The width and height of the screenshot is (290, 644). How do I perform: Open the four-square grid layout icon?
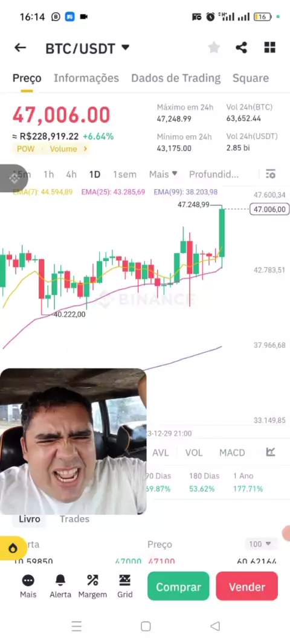[269, 48]
